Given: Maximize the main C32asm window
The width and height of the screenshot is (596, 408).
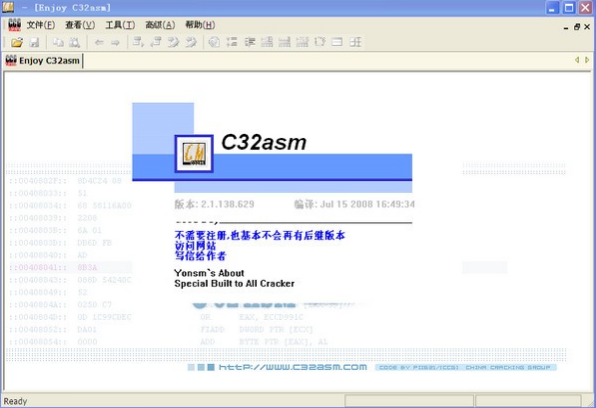Looking at the screenshot, I should pyautogui.click(x=569, y=8).
